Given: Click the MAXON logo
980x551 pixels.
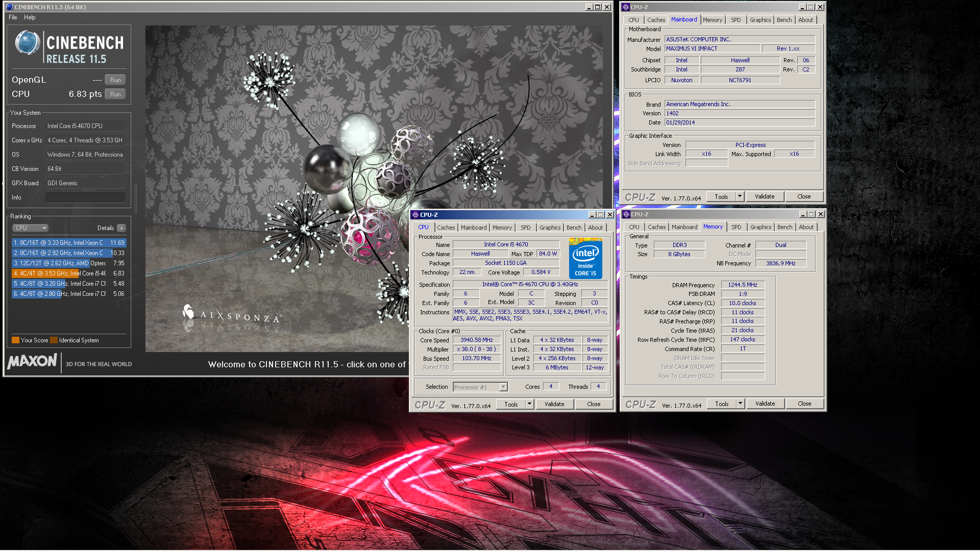Looking at the screenshot, I should tap(32, 361).
